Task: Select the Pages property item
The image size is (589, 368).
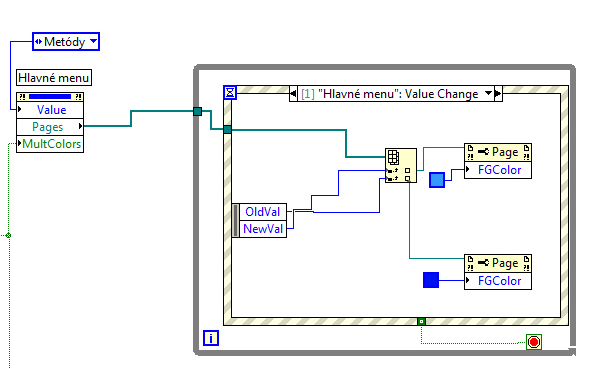Action: (x=50, y=127)
